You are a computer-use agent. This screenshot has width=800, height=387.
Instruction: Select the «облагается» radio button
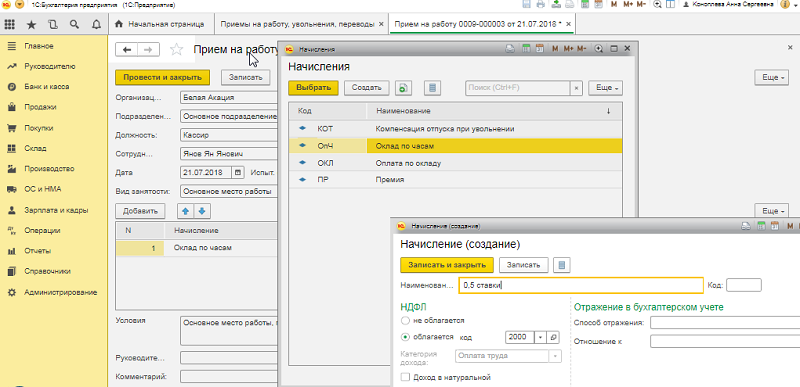coord(406,337)
